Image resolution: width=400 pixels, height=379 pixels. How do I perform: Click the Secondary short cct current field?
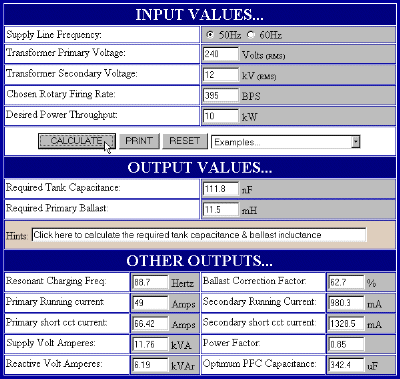click(x=346, y=324)
